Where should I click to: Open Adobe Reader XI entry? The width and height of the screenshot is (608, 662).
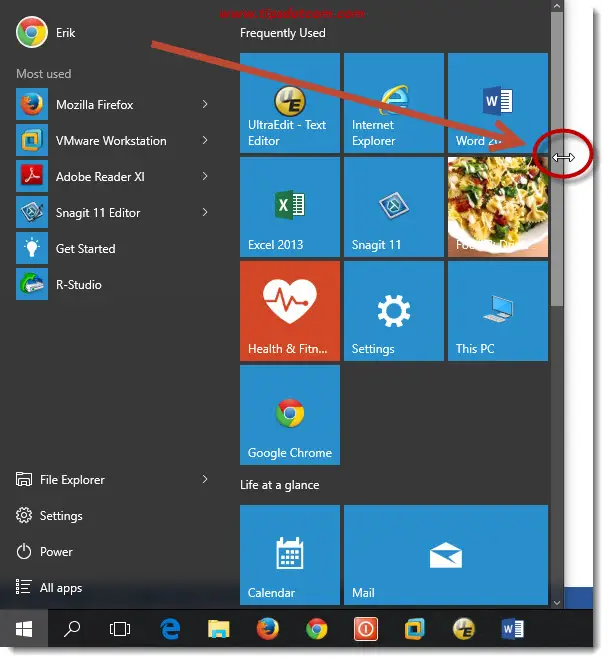(x=114, y=176)
